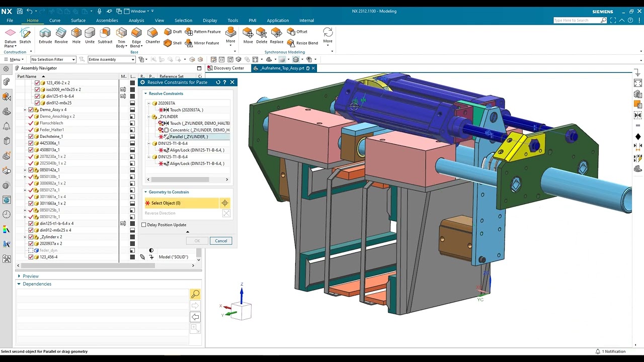
Task: Click the Draft command
Action: click(x=173, y=32)
